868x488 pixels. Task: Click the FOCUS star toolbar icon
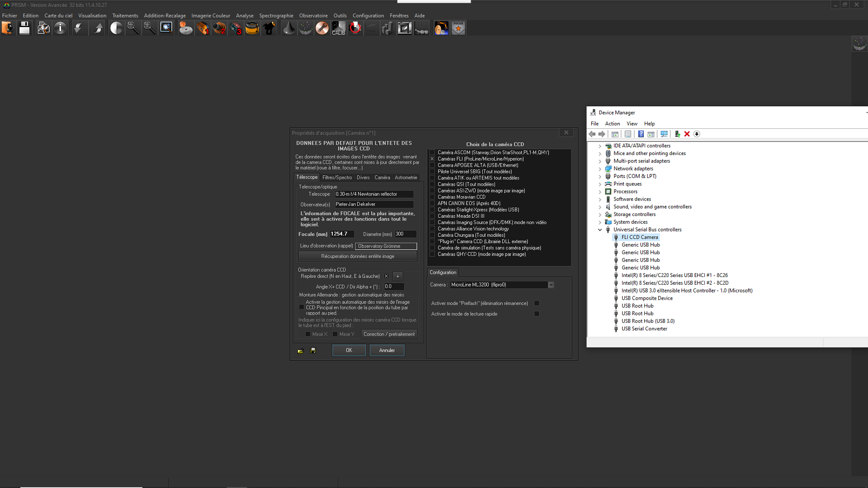(x=458, y=28)
